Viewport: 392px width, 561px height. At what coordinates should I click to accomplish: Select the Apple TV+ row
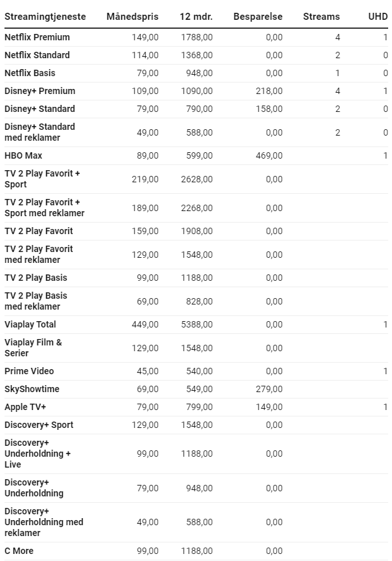pyautogui.click(x=196, y=407)
